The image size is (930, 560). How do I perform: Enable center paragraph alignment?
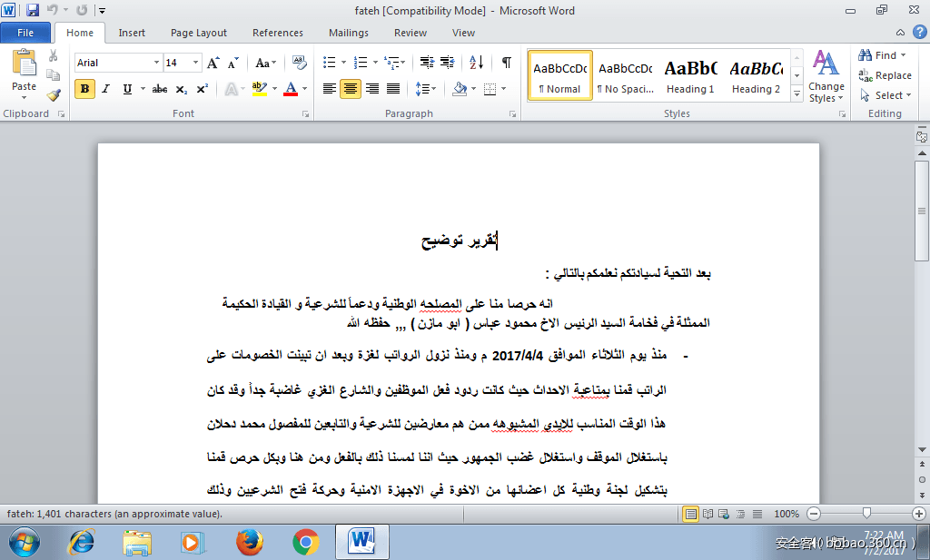click(350, 89)
